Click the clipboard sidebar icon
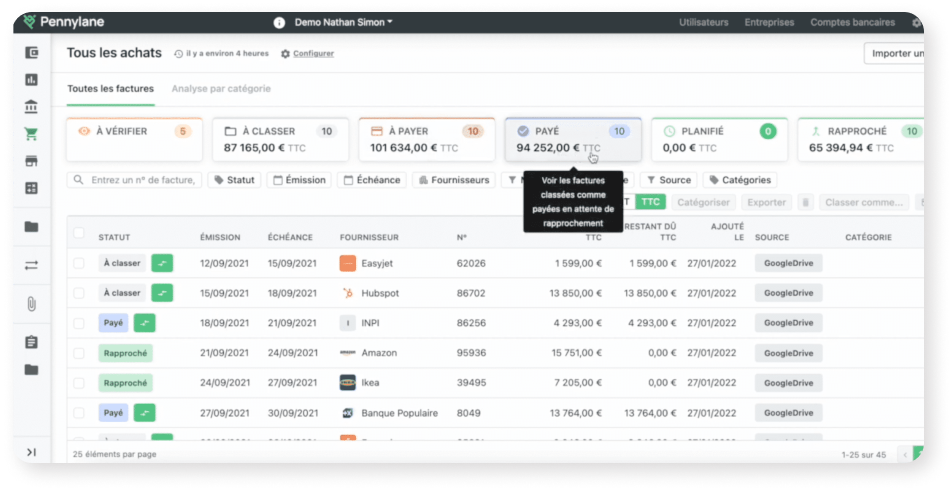 tap(31, 342)
